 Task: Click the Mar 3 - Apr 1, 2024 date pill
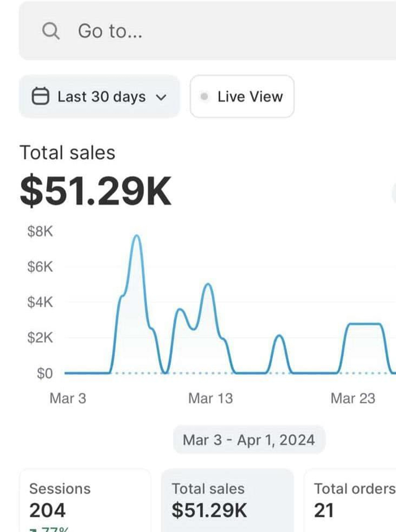248,440
